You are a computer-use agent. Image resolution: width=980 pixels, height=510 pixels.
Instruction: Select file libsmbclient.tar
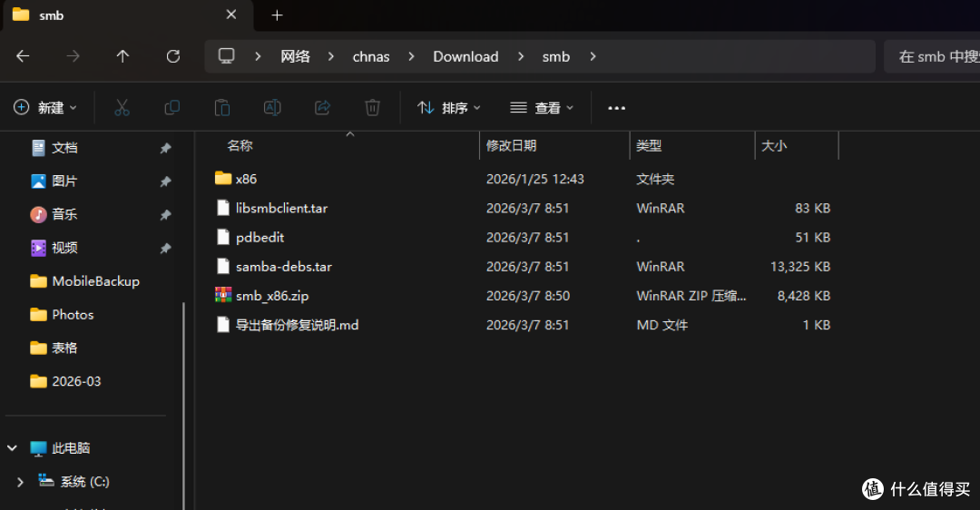coord(281,208)
